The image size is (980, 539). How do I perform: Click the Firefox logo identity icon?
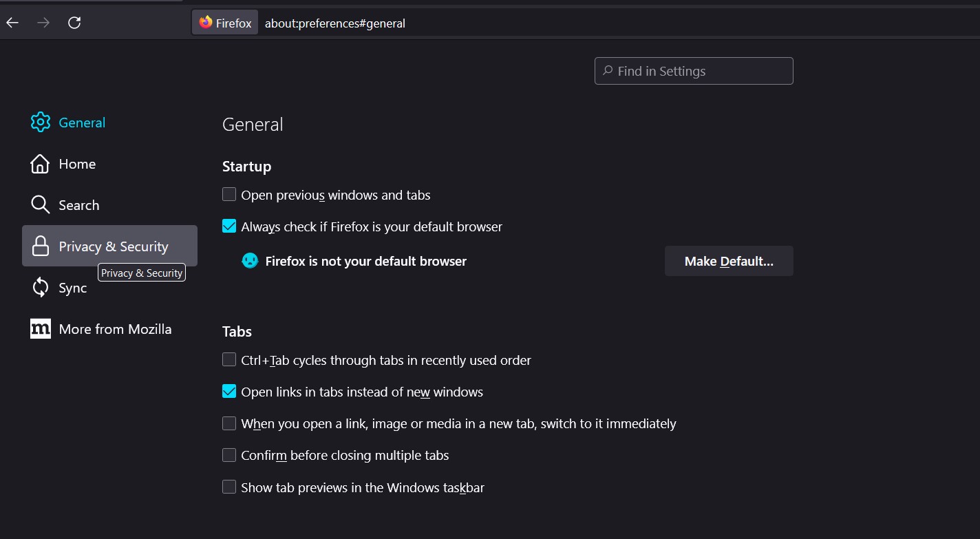click(206, 23)
